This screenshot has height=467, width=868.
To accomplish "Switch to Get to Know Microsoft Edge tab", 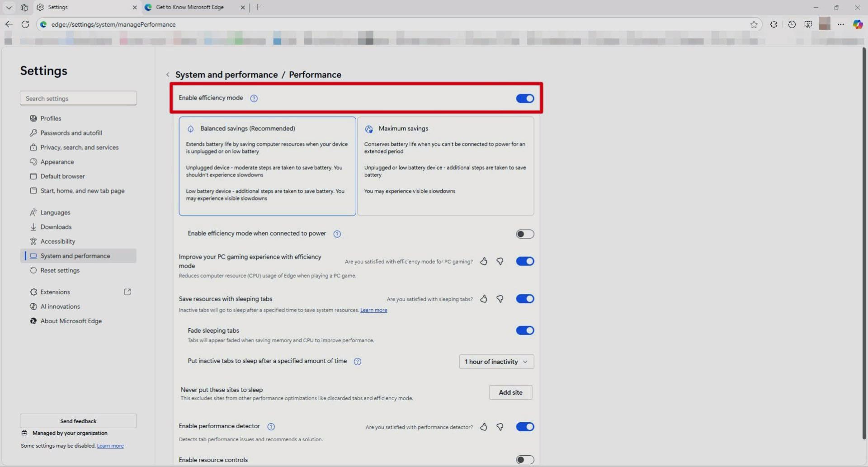I will (x=190, y=7).
